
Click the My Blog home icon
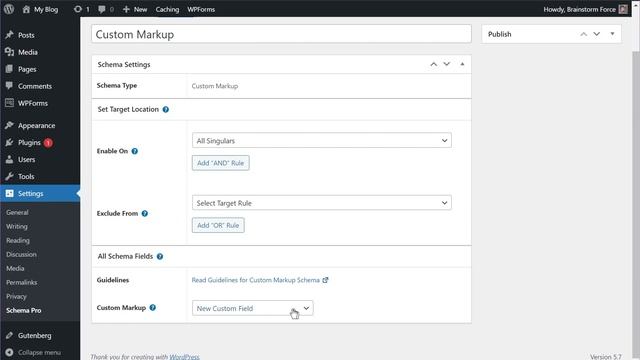pyautogui.click(x=26, y=9)
